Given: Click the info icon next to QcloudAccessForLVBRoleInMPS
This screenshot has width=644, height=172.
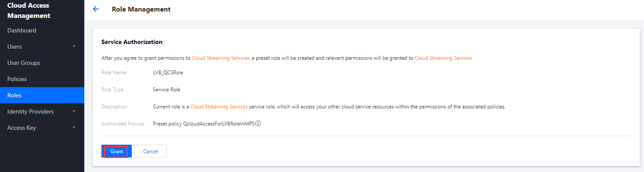Looking at the screenshot, I should pyautogui.click(x=258, y=124).
